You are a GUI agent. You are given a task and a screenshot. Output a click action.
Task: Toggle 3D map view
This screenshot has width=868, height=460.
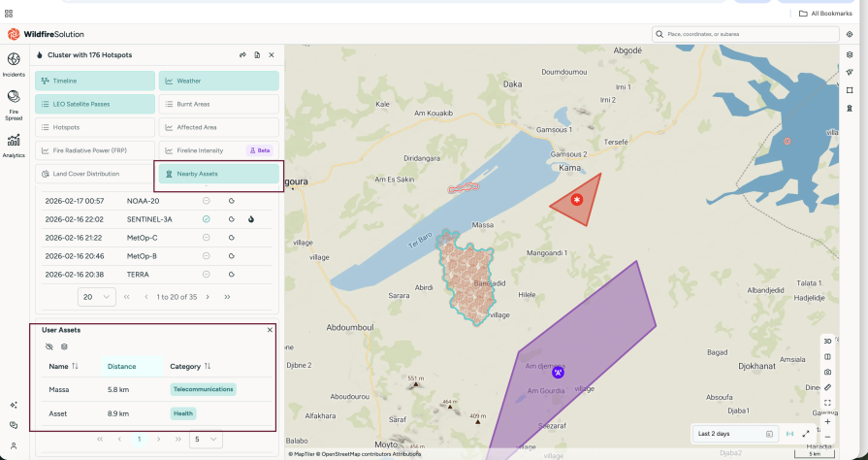[x=827, y=342]
